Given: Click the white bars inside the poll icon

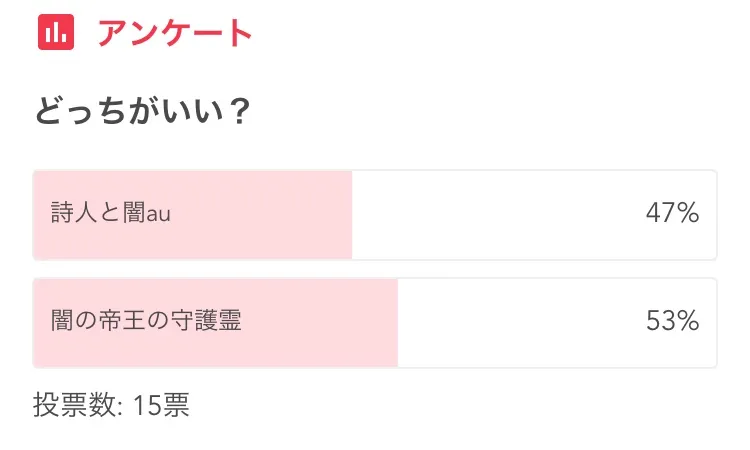Looking at the screenshot, I should pyautogui.click(x=56, y=34).
